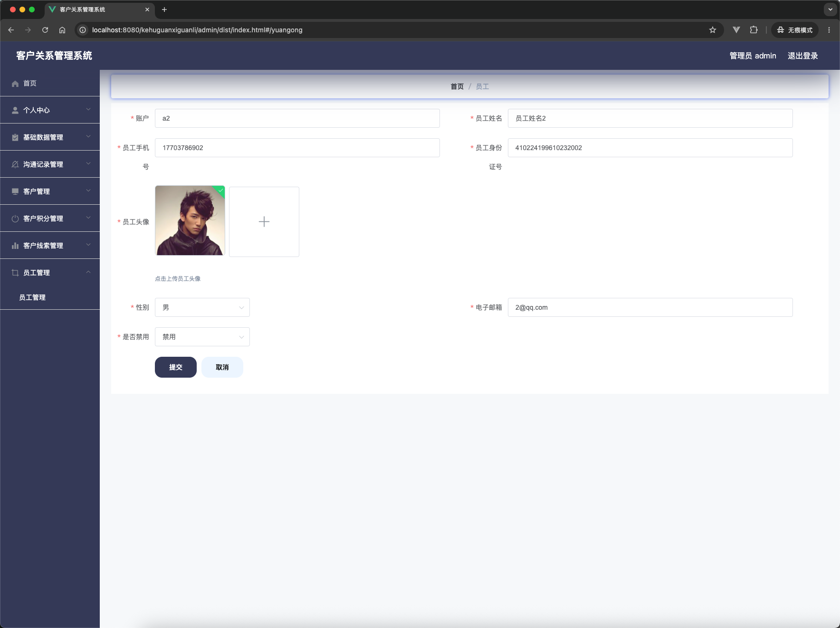The height and width of the screenshot is (628, 840).
Task: Open the tab search dropdown arrow
Action: click(x=830, y=10)
